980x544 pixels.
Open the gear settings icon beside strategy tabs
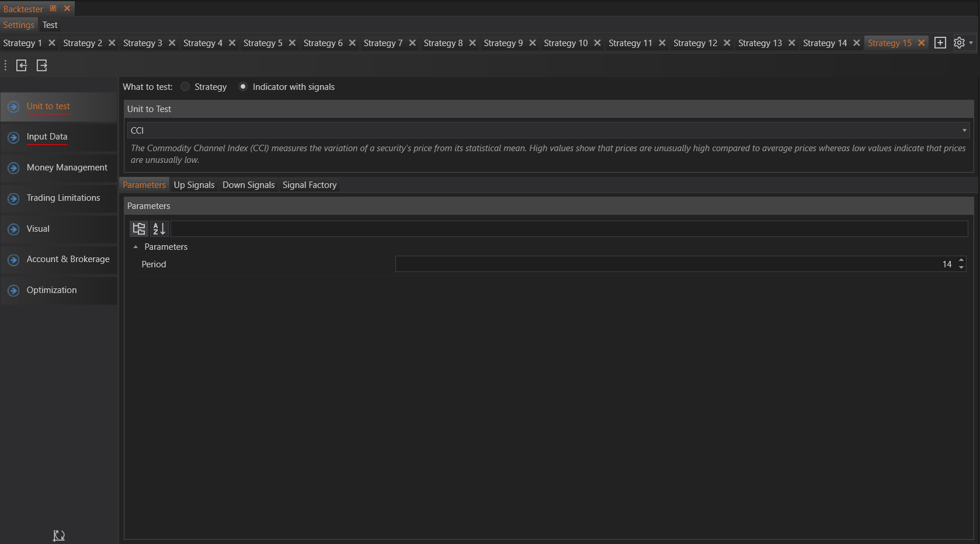[x=959, y=43]
